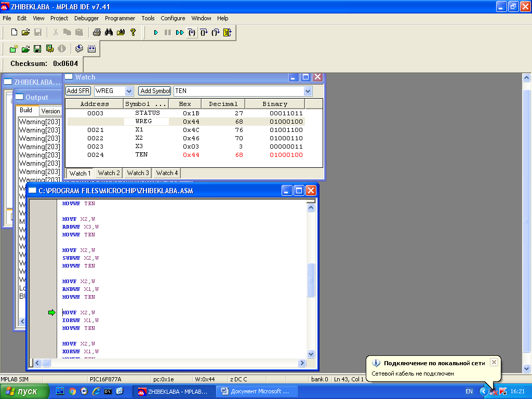Click the Make project icon
The width and height of the screenshot is (532, 399).
[79, 49]
